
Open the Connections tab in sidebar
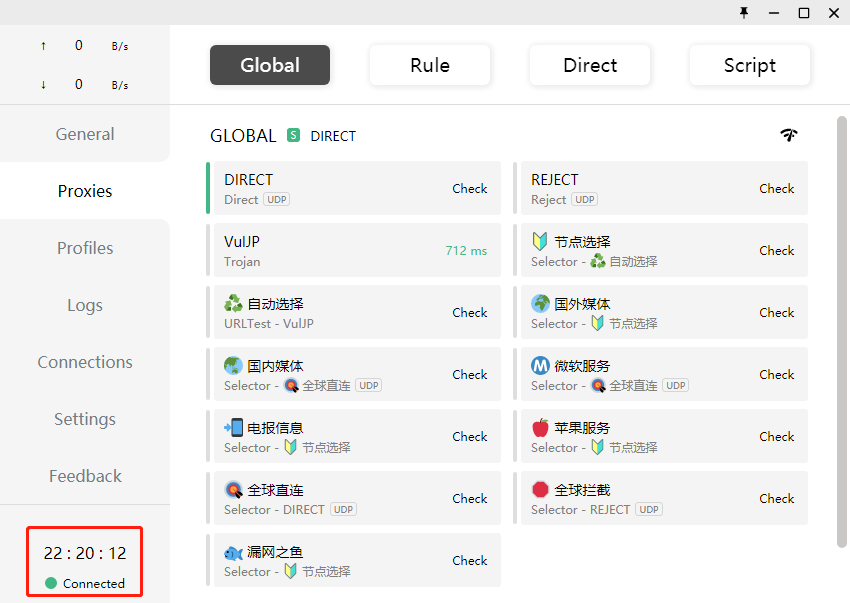(85, 362)
